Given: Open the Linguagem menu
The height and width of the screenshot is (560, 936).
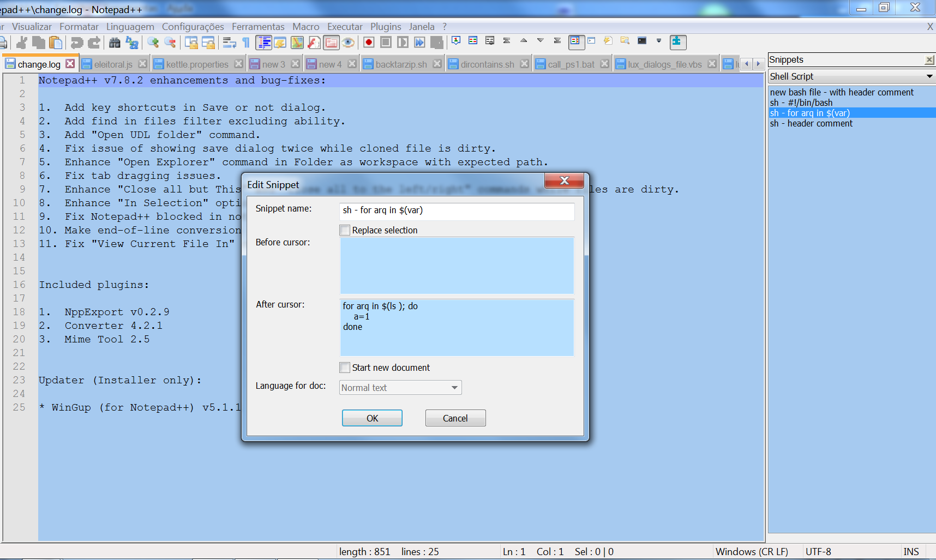Looking at the screenshot, I should 130,27.
